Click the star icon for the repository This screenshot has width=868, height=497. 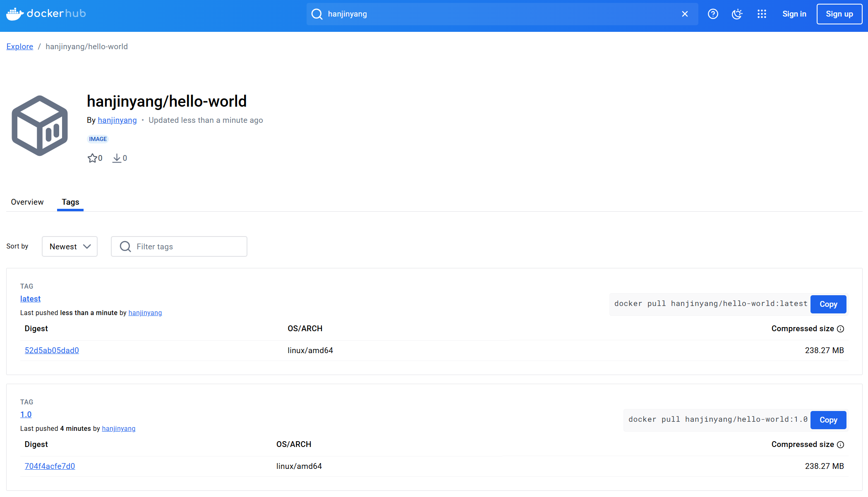pyautogui.click(x=92, y=158)
